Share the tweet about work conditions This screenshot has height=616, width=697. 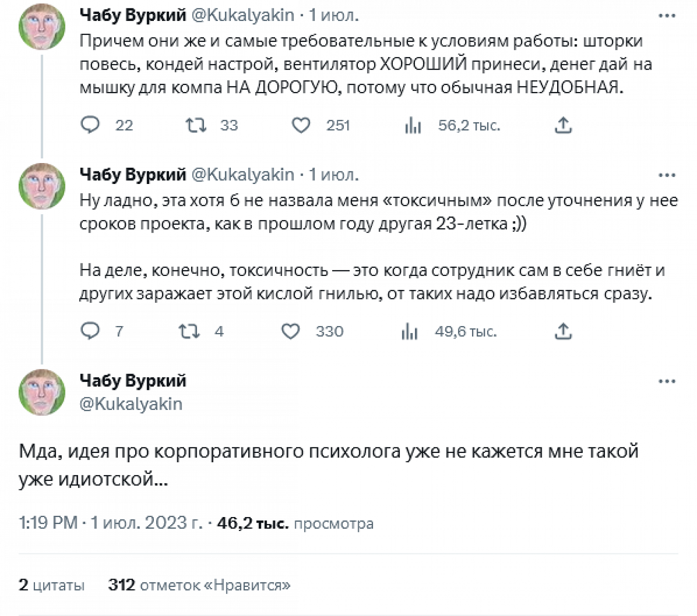pos(563,125)
